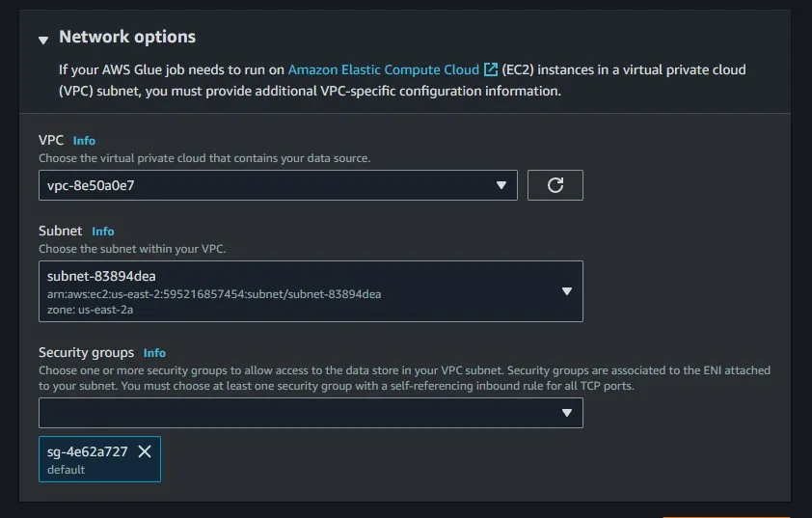812x518 pixels.
Task: Click the VPC dropdown arrow icon
Action: pos(501,185)
